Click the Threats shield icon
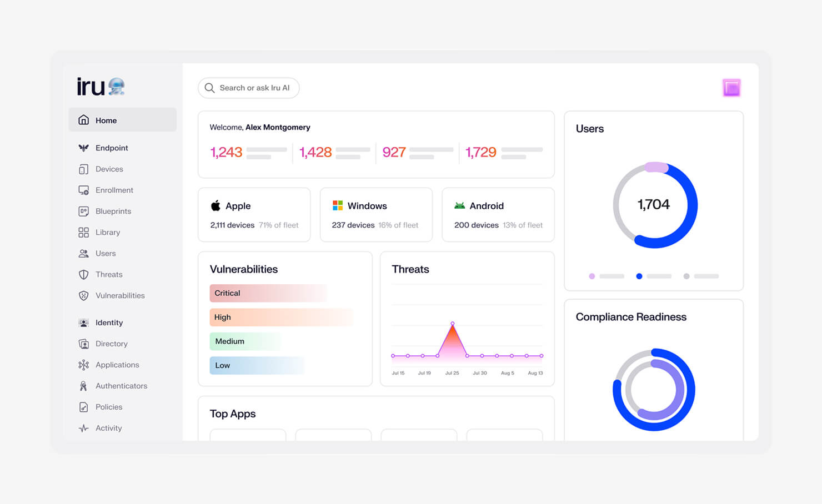The width and height of the screenshot is (822, 504). (83, 274)
